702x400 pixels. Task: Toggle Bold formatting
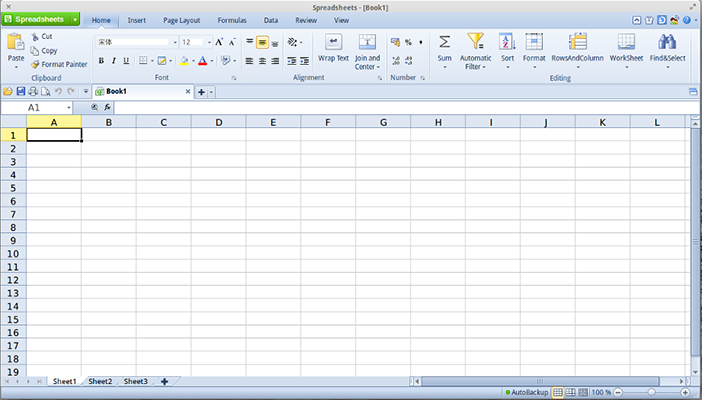101,61
